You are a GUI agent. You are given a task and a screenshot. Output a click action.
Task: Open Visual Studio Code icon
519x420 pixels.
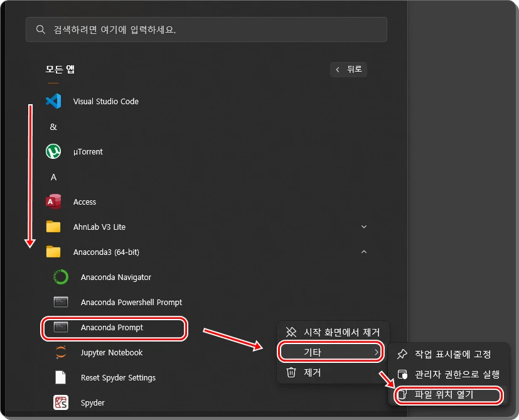[53, 101]
